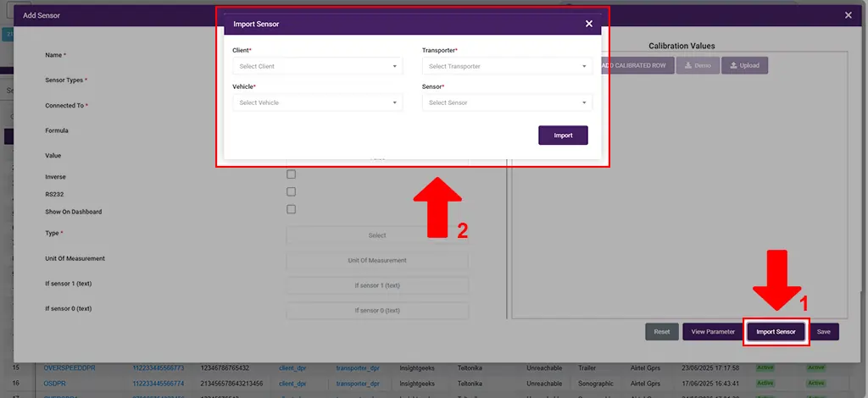Click the 112233445566773 IMEI link
This screenshot has height=398, width=868.
[x=158, y=368]
